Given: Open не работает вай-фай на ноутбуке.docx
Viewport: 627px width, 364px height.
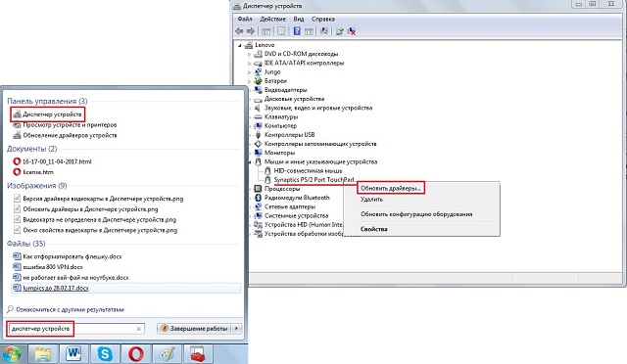Looking at the screenshot, I should 71,277.
